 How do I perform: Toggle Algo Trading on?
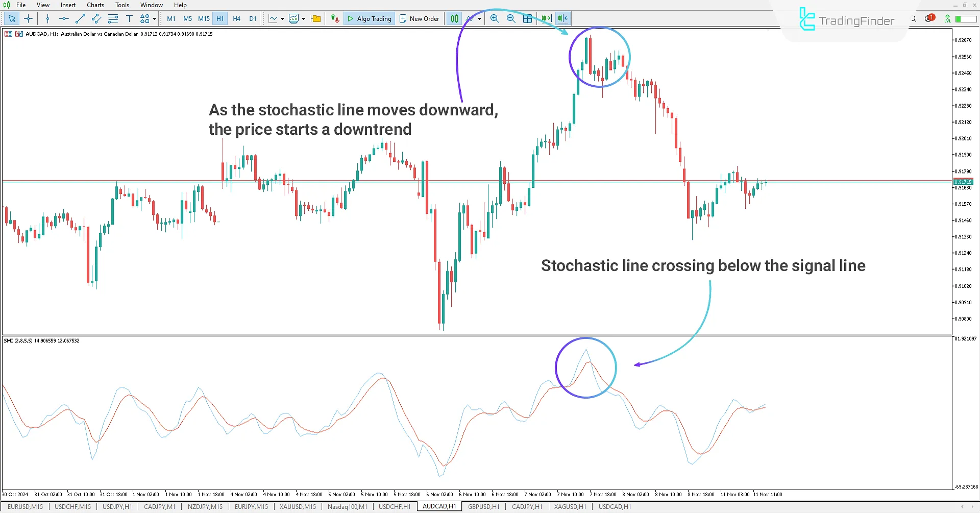pos(369,18)
